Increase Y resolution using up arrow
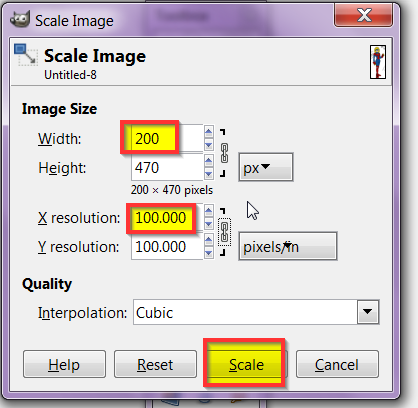Screen dimensions: 418x408 pyautogui.click(x=209, y=240)
